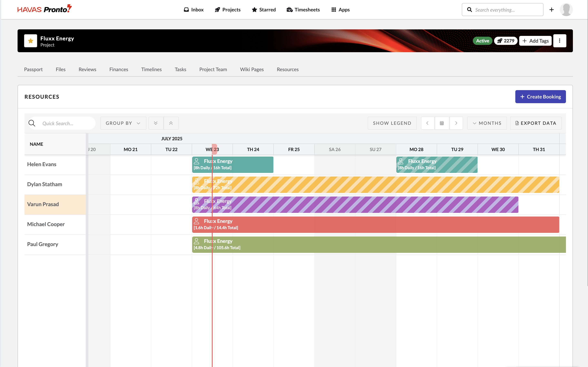Switch to the Timelines tab
Image resolution: width=588 pixels, height=367 pixels.
pos(151,69)
